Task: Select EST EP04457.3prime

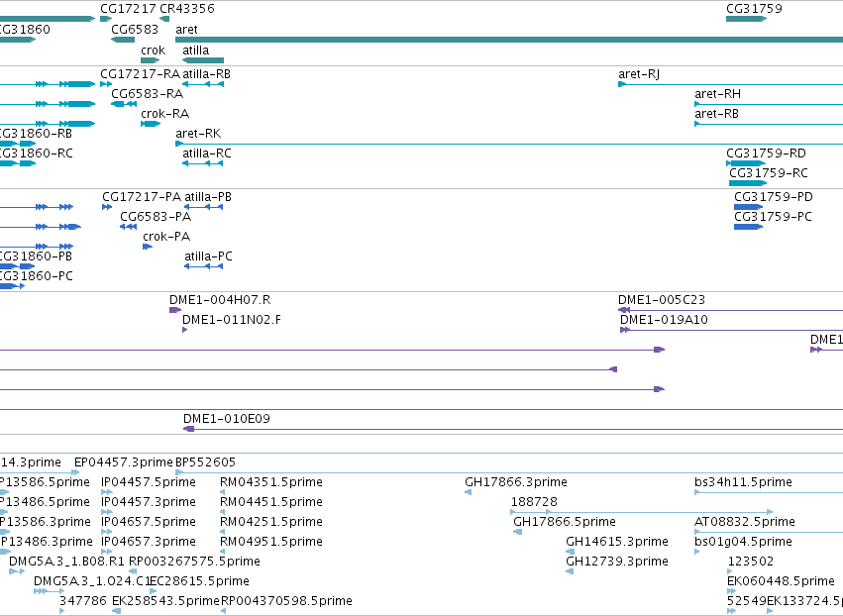Action: click(x=124, y=462)
